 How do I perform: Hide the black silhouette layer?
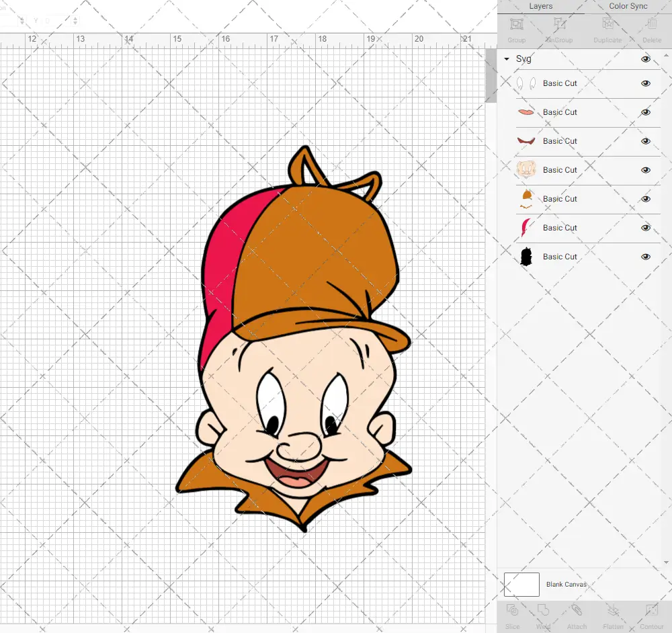645,257
